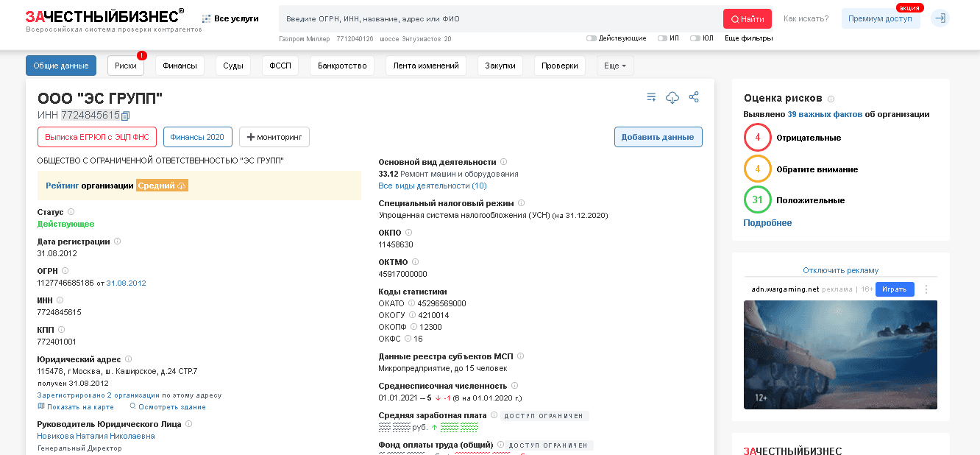
Task: Click the Добавить данные button
Action: tap(658, 137)
